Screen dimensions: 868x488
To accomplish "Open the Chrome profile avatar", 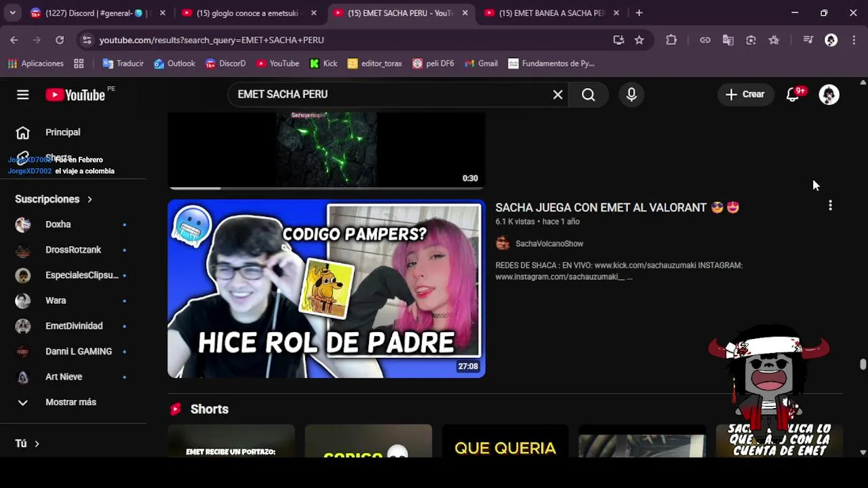I will coord(831,40).
